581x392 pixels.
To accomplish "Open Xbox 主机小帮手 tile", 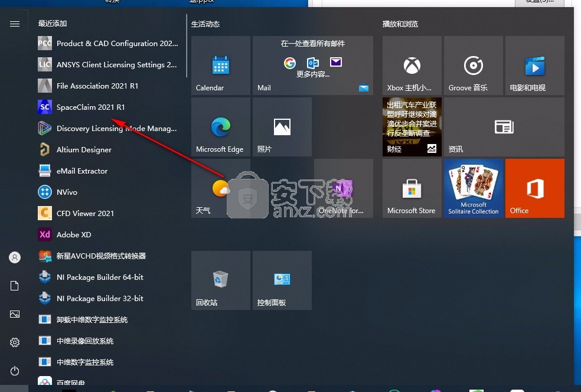I will point(412,66).
